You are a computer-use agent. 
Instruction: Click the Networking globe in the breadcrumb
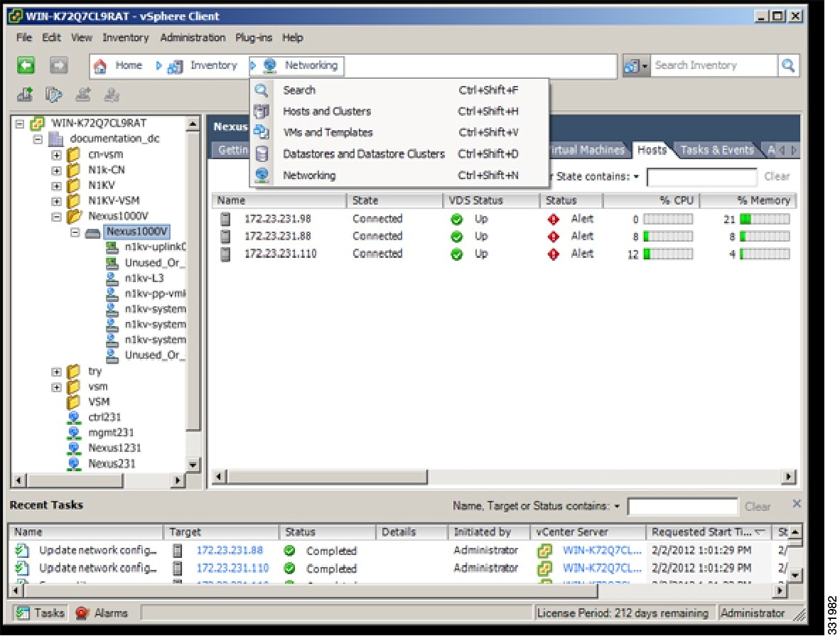coord(270,66)
